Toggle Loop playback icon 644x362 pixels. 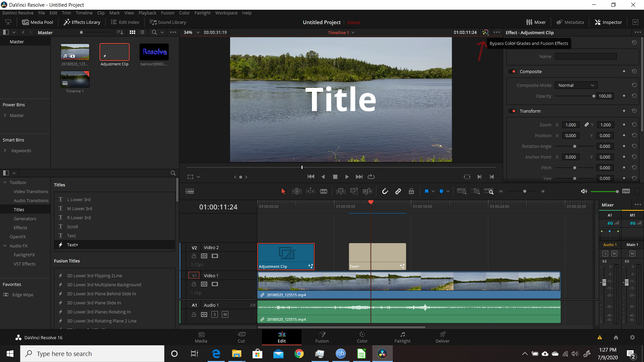371,177
